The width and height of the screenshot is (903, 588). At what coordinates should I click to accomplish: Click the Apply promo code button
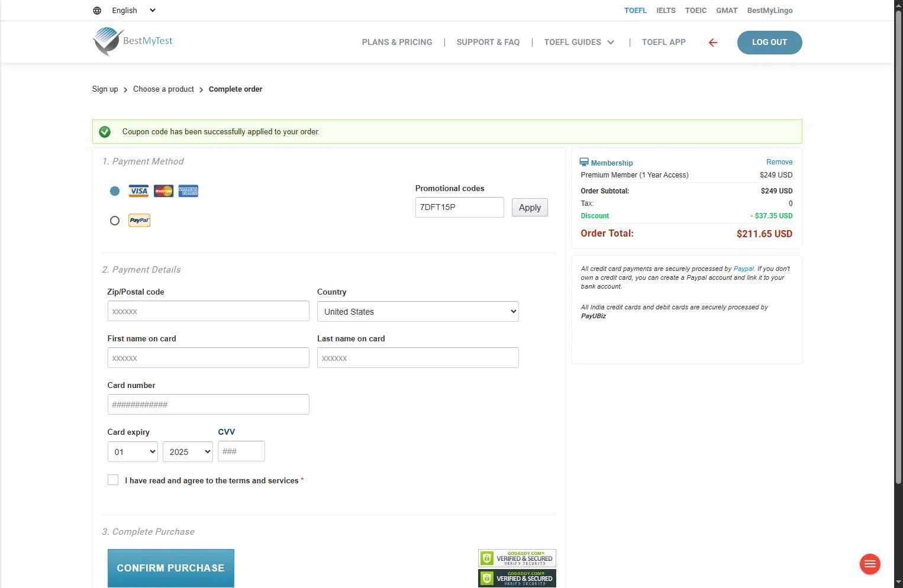[x=530, y=208]
